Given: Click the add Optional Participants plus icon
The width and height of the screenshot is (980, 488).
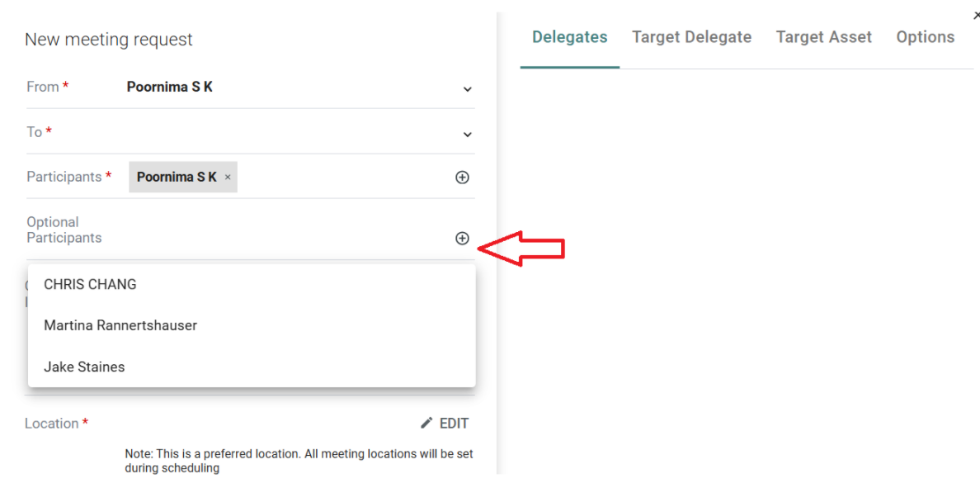Looking at the screenshot, I should click(x=462, y=239).
